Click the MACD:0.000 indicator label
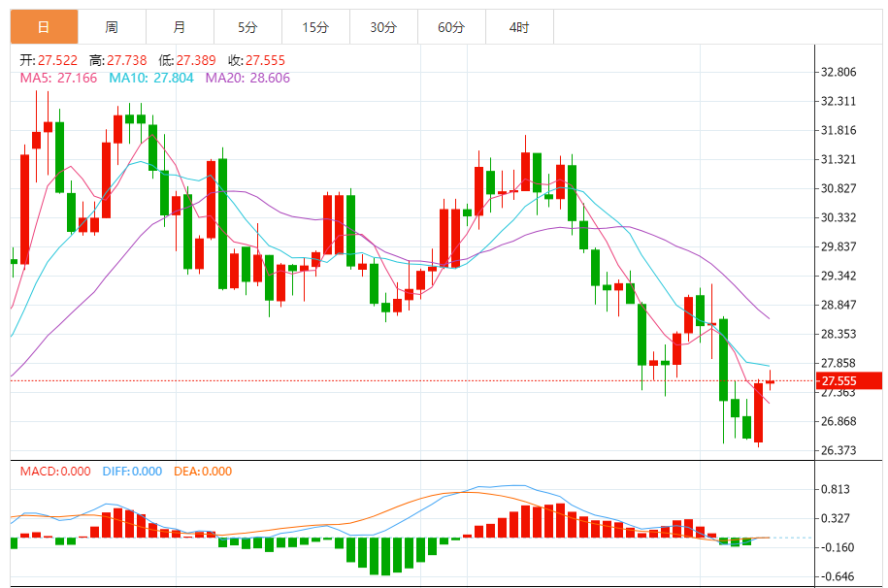 (x=55, y=472)
